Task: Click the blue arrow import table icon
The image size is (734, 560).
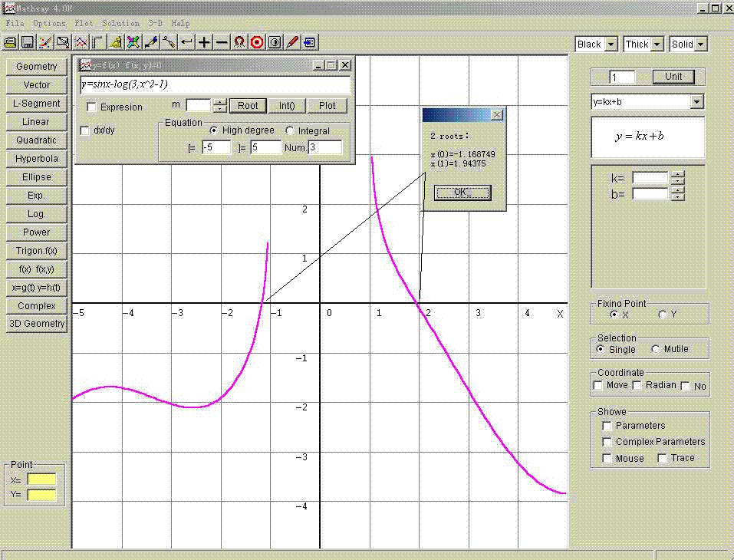Action: [x=309, y=43]
